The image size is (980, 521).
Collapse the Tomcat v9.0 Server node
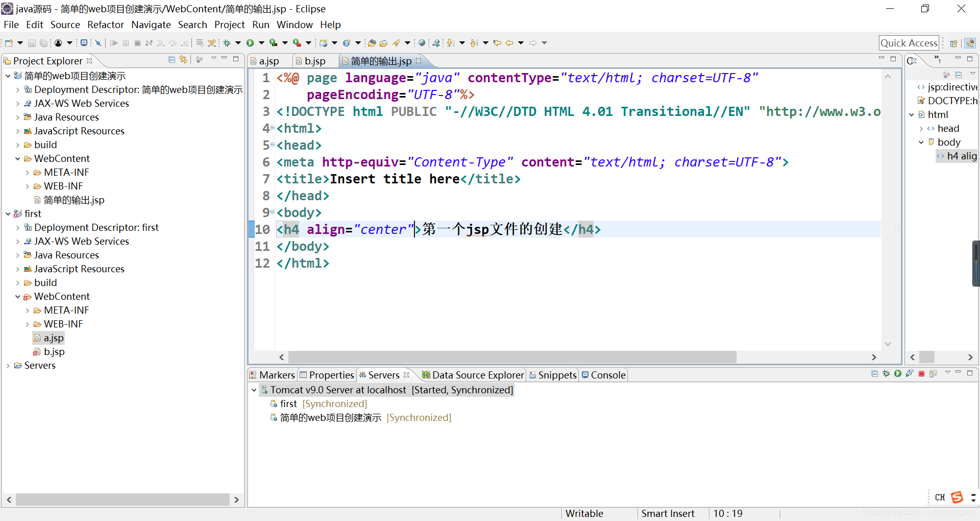point(254,390)
